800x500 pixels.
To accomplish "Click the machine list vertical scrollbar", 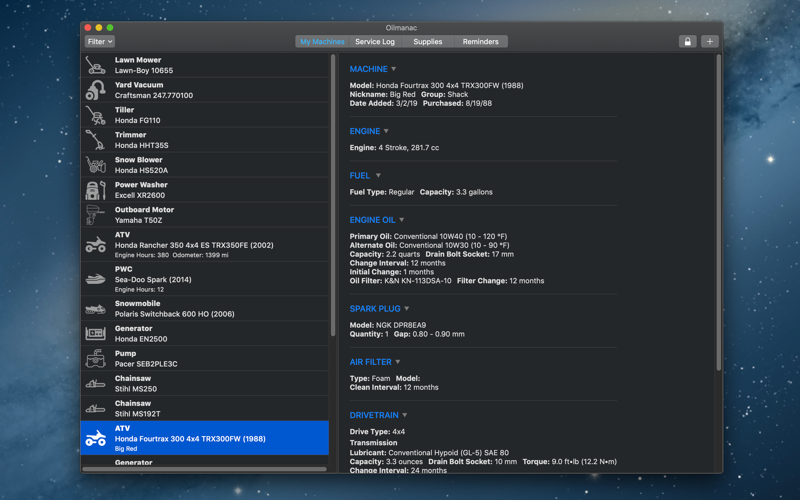I will tap(333, 200).
